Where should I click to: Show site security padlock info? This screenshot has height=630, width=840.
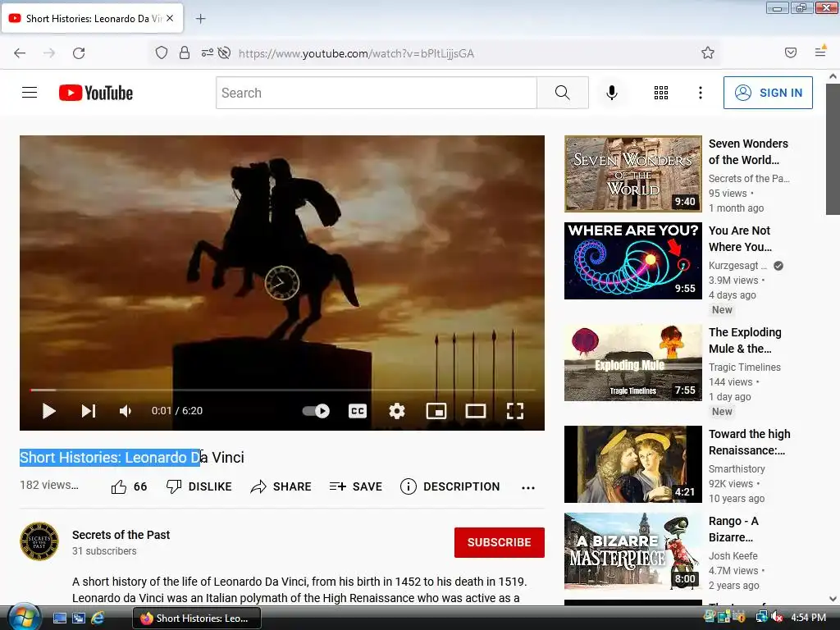pyautogui.click(x=185, y=53)
